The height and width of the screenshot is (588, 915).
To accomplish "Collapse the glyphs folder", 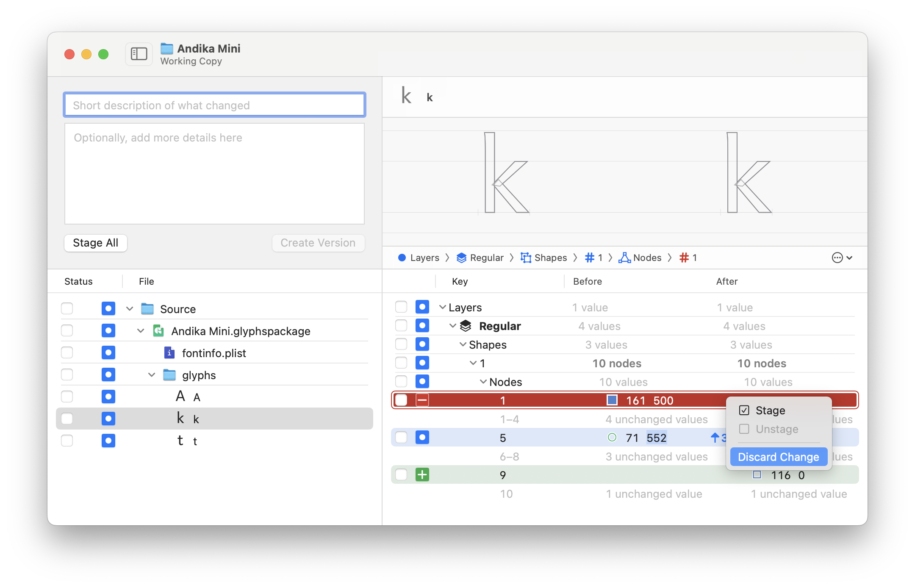I will pyautogui.click(x=152, y=375).
